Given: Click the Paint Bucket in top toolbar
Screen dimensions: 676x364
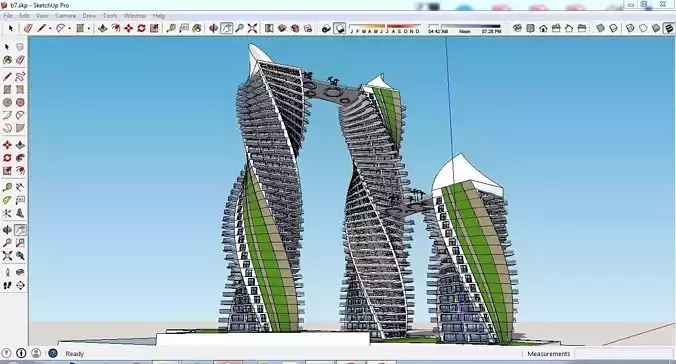Looking at the screenshot, I should coord(197,28).
